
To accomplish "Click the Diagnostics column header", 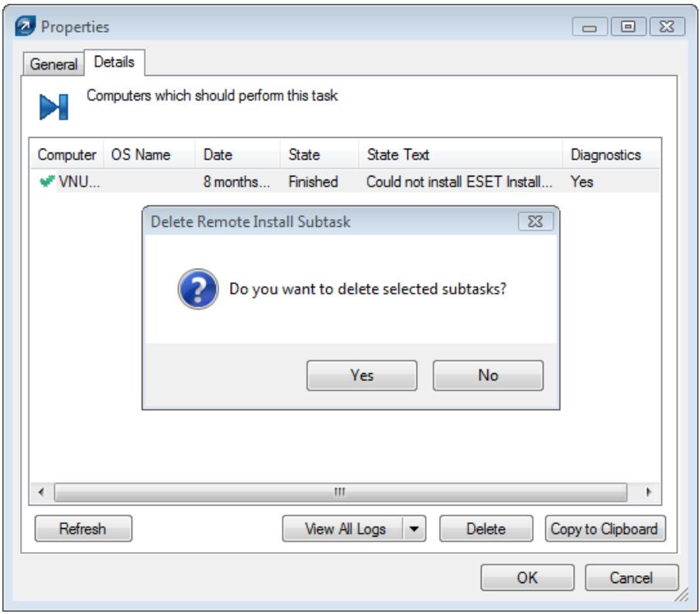I will [606, 154].
